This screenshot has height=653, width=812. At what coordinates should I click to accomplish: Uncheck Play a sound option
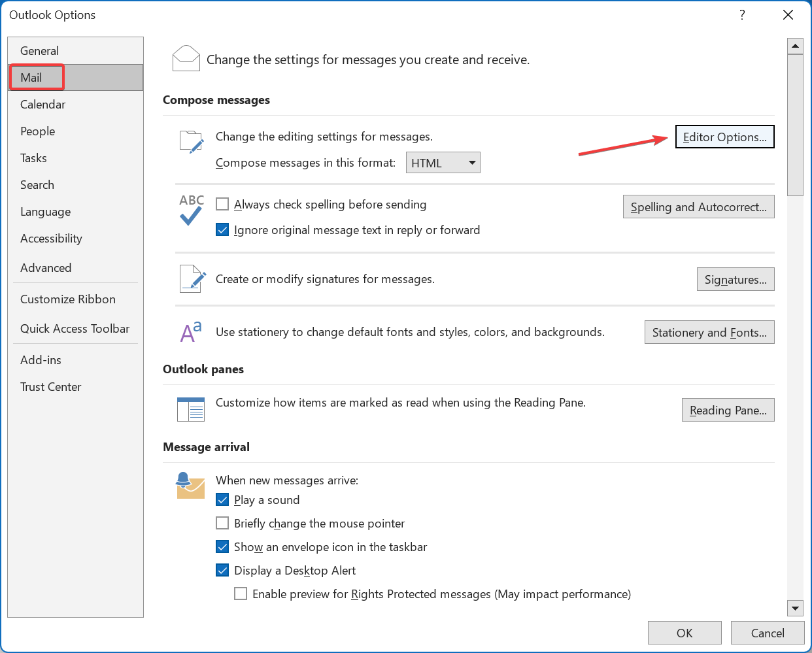tap(222, 500)
